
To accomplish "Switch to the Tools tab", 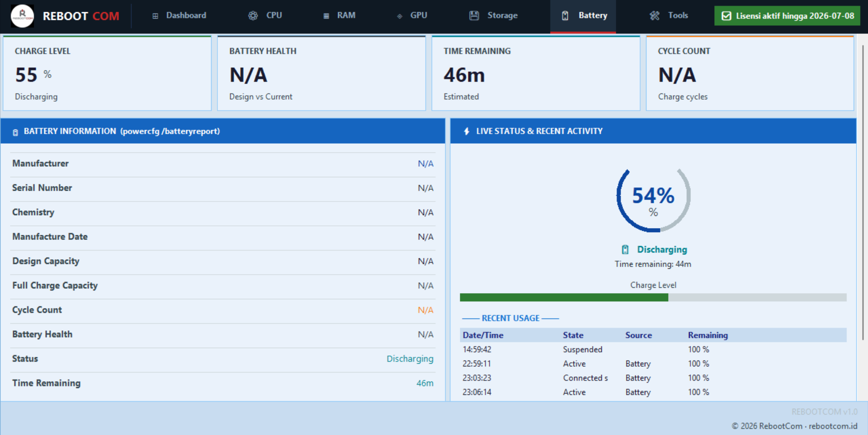I will tap(669, 16).
